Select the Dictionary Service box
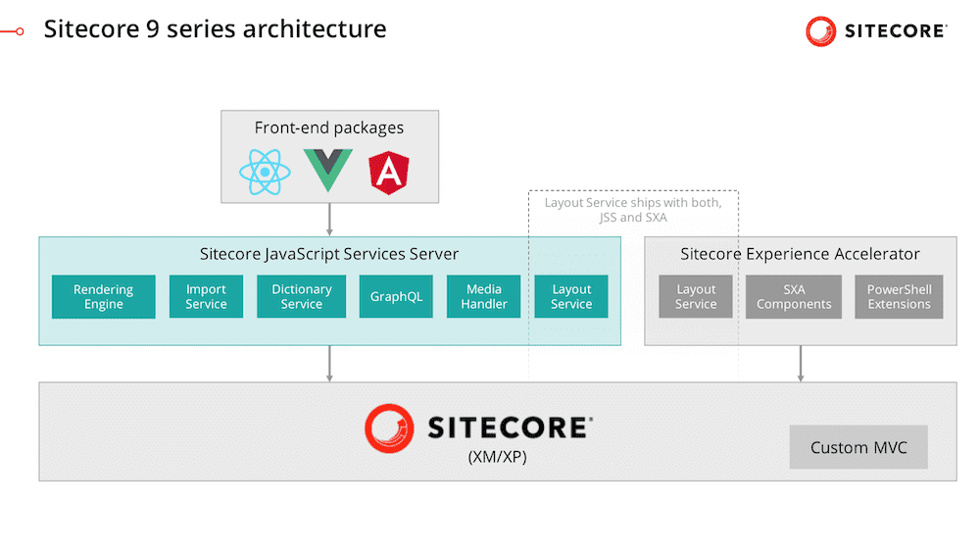 301,296
